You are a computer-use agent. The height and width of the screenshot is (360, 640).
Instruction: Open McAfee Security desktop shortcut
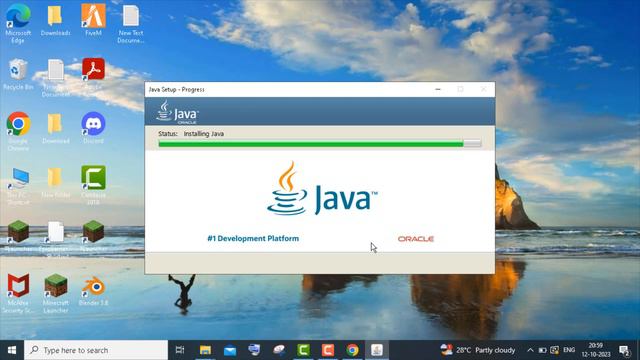click(x=18, y=293)
